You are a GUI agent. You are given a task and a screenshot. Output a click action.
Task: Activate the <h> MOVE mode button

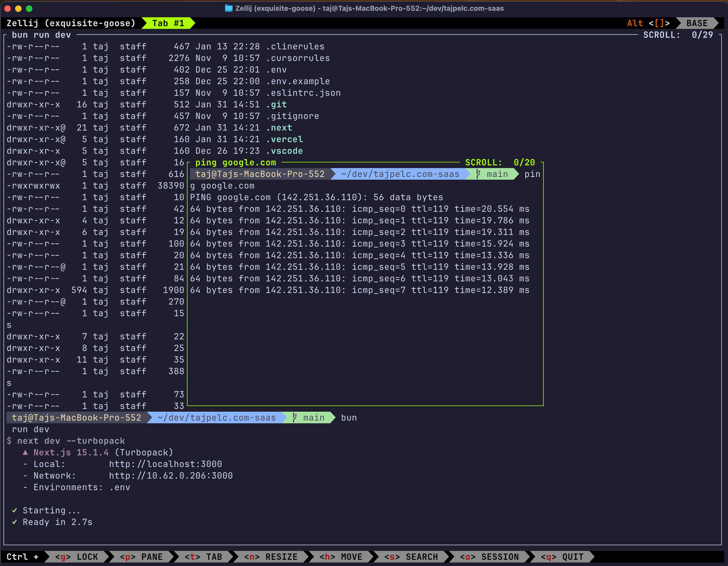(x=341, y=557)
